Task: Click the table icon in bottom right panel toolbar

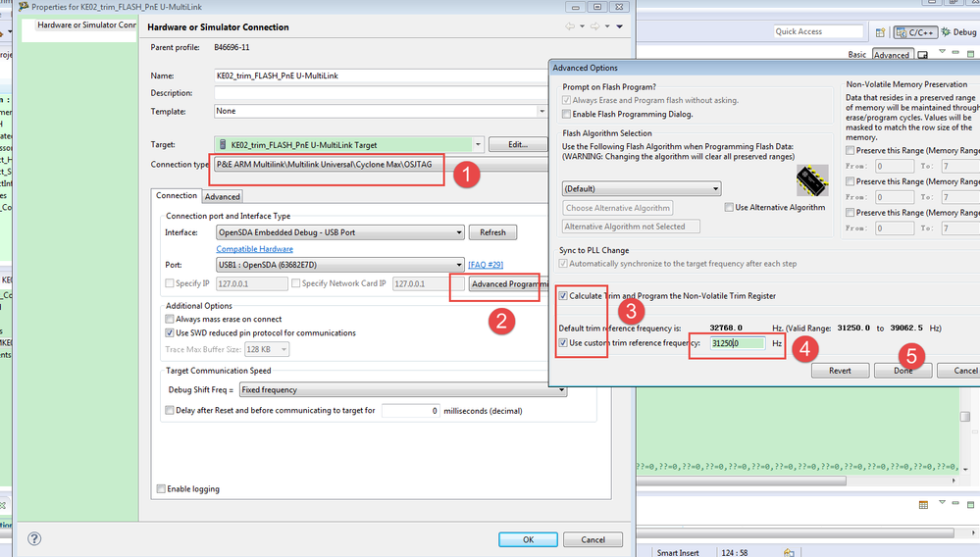Action: tap(923, 505)
